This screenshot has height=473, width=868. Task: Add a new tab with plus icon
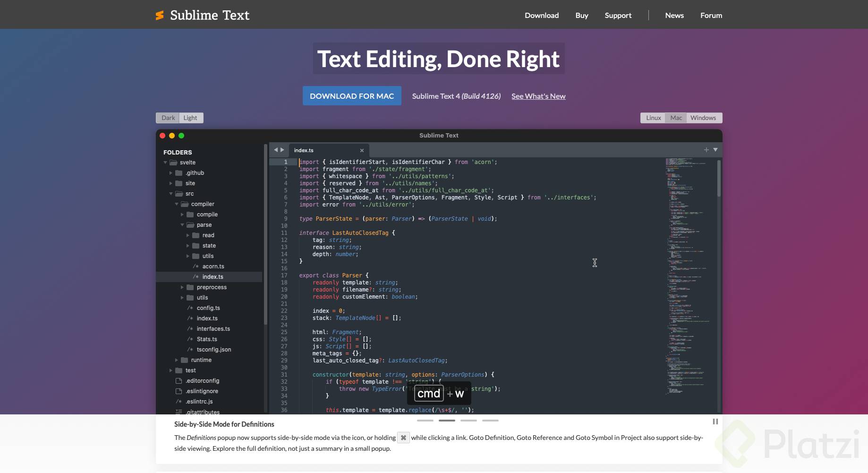coord(706,150)
